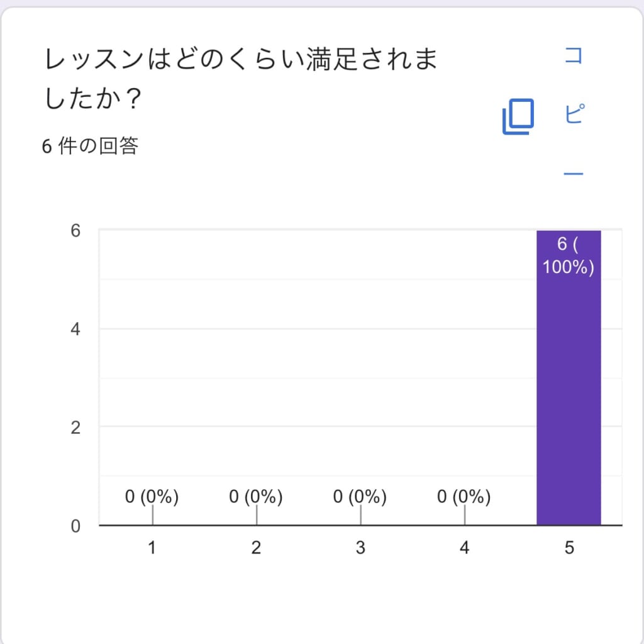Click y-axis value 4
Image resolution: width=644 pixels, height=644 pixels.
tap(75, 329)
